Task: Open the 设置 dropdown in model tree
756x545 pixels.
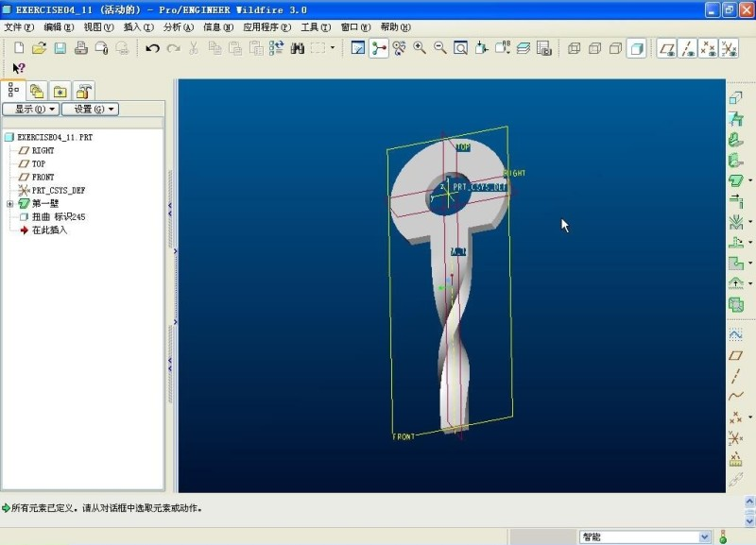Action: coord(90,110)
